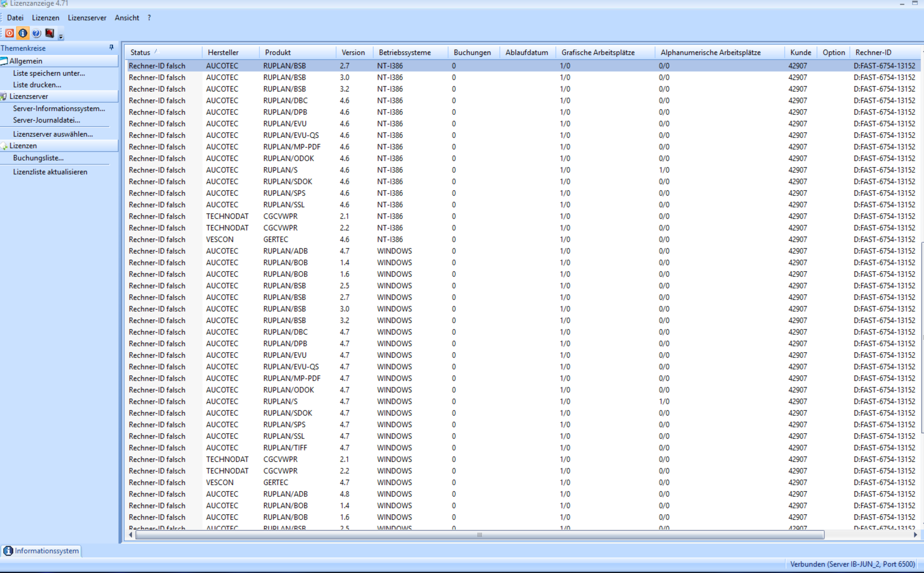
Task: Click the question mark help icon
Action: [x=36, y=33]
